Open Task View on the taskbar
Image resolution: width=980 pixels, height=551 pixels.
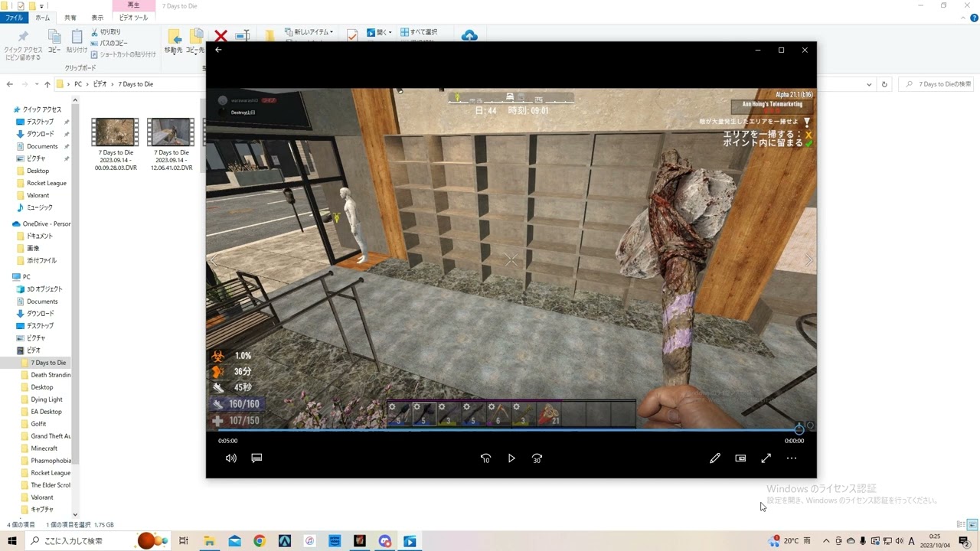[184, 541]
